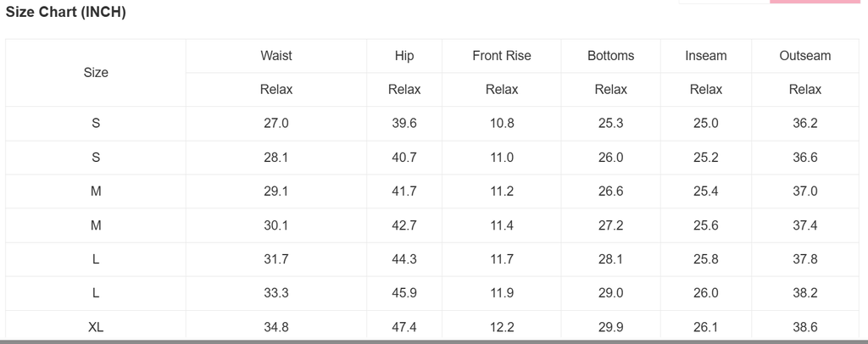Click the Size Chart (INCH) heading
This screenshot has height=344, width=868.
(66, 12)
